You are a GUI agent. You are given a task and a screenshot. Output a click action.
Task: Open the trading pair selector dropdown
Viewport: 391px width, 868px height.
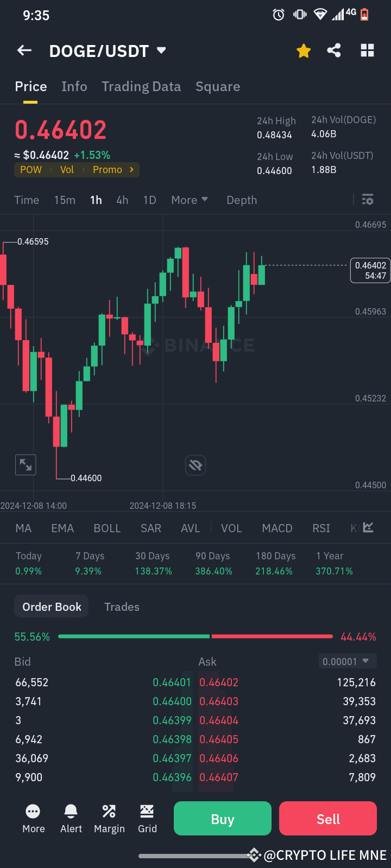pyautogui.click(x=161, y=50)
